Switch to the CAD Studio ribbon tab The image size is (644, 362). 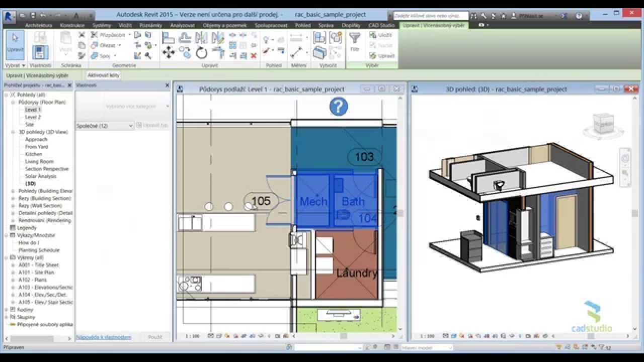[381, 25]
